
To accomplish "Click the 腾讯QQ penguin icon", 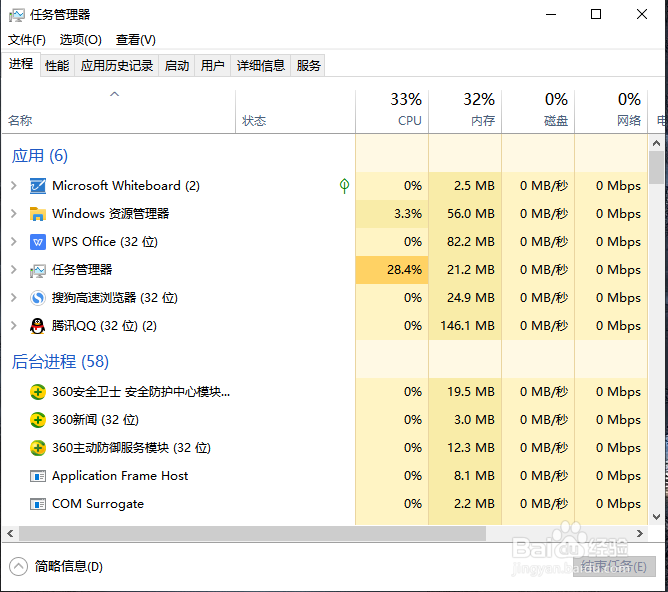I will tap(37, 326).
